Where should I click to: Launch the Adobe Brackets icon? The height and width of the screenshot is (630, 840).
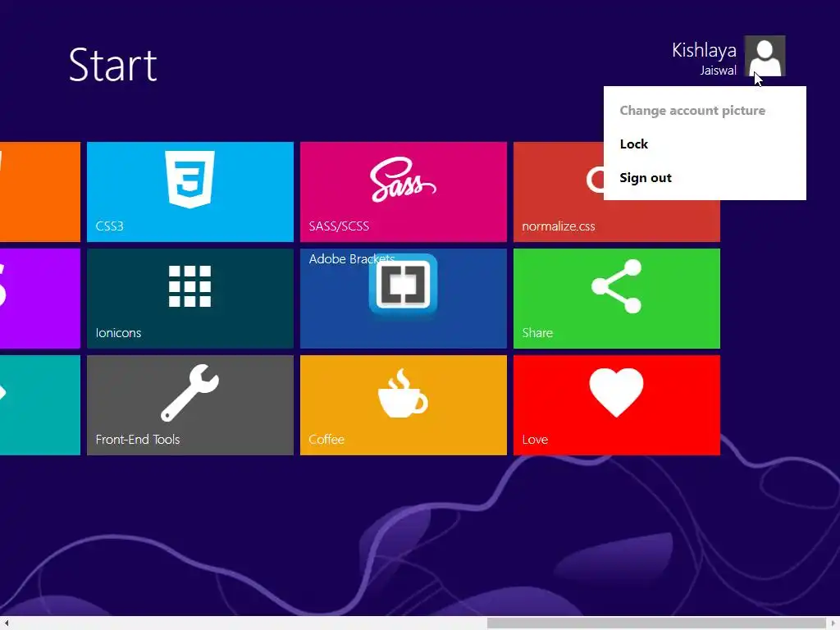403,283
